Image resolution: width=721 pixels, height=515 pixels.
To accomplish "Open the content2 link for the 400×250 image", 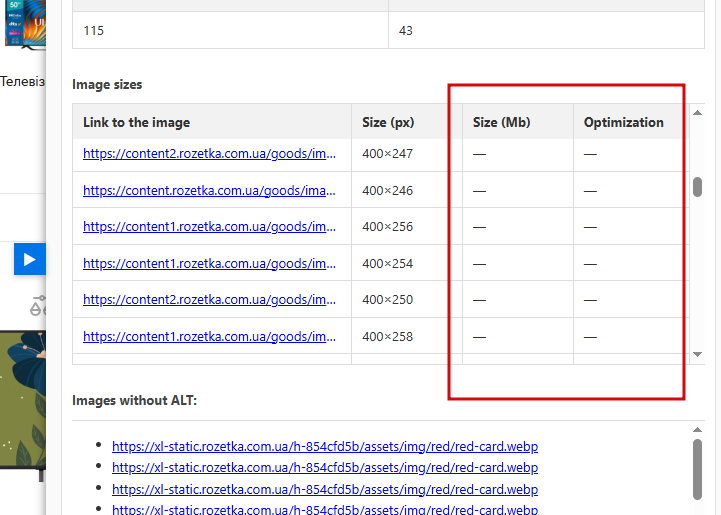I will click(209, 300).
